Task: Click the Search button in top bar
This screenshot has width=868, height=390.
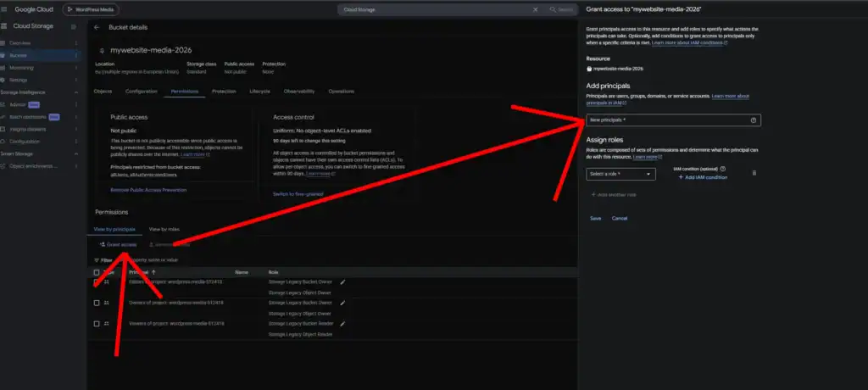Action: pyautogui.click(x=561, y=9)
